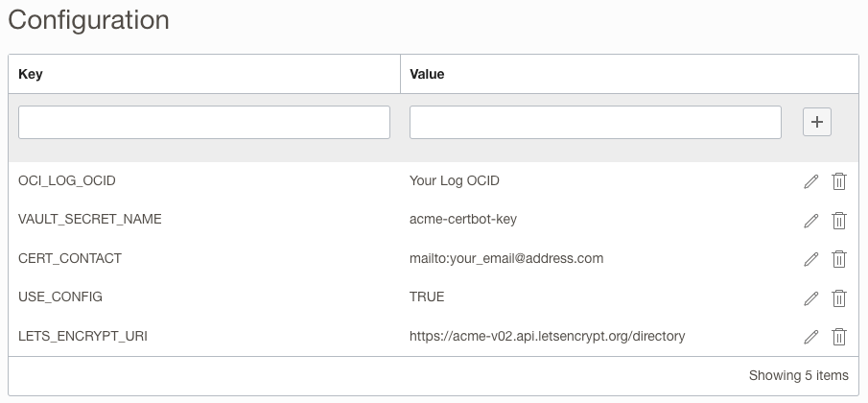This screenshot has width=868, height=403.
Task: Focus the new Key input field
Action: (x=204, y=122)
